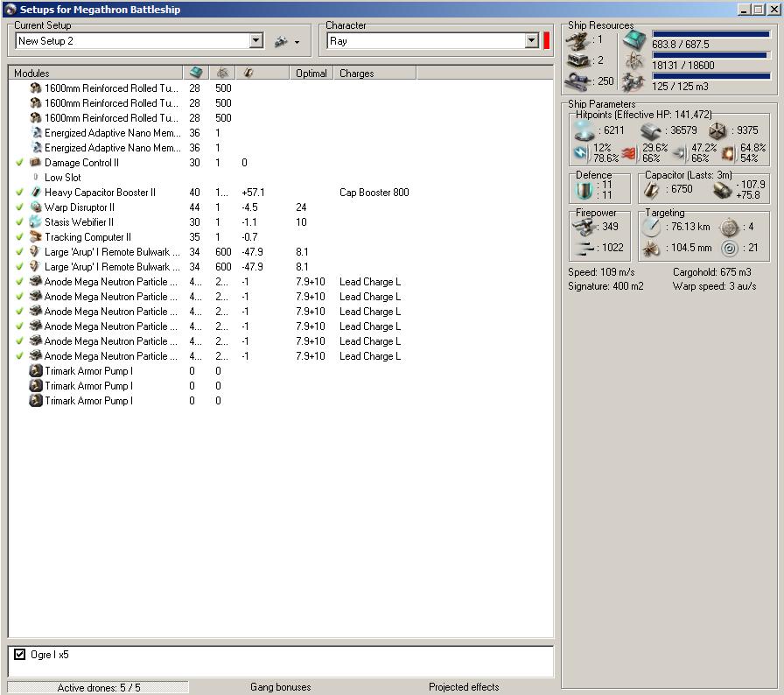Image resolution: width=784 pixels, height=695 pixels.
Task: Click the red character skill indicator swatch
Action: [x=547, y=41]
